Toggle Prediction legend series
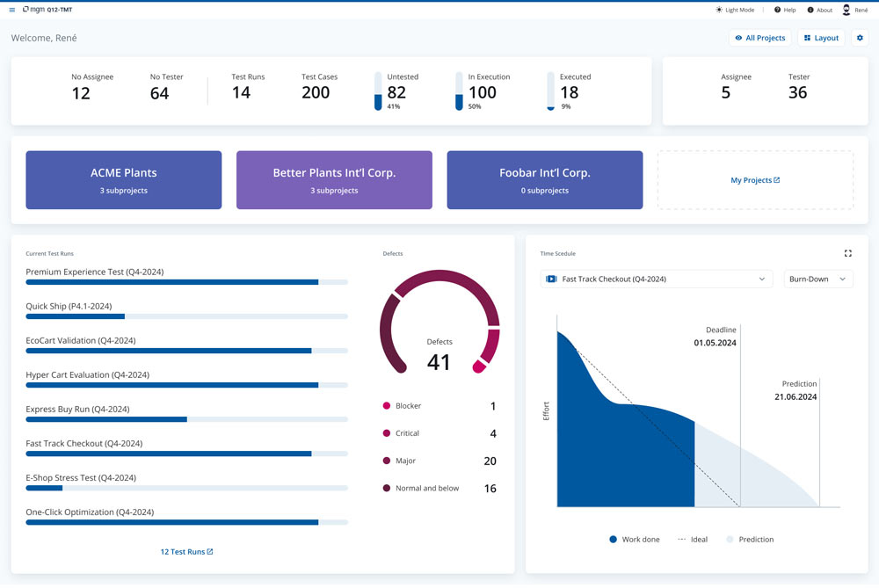The height and width of the screenshot is (588, 879). click(x=750, y=539)
